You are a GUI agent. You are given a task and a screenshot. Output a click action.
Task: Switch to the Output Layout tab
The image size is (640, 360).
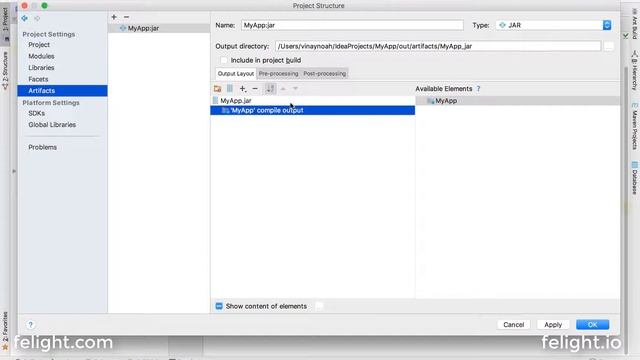236,74
